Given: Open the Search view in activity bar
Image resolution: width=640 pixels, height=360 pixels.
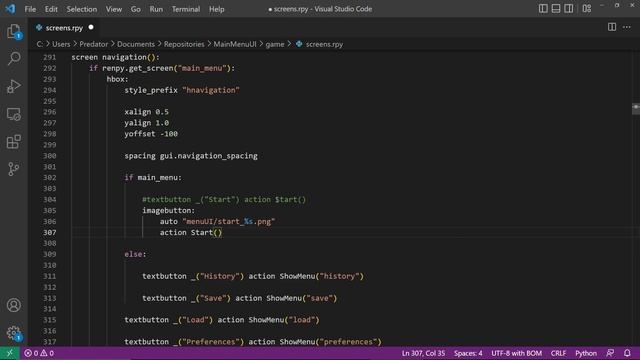Looking at the screenshot, I should coord(14,58).
